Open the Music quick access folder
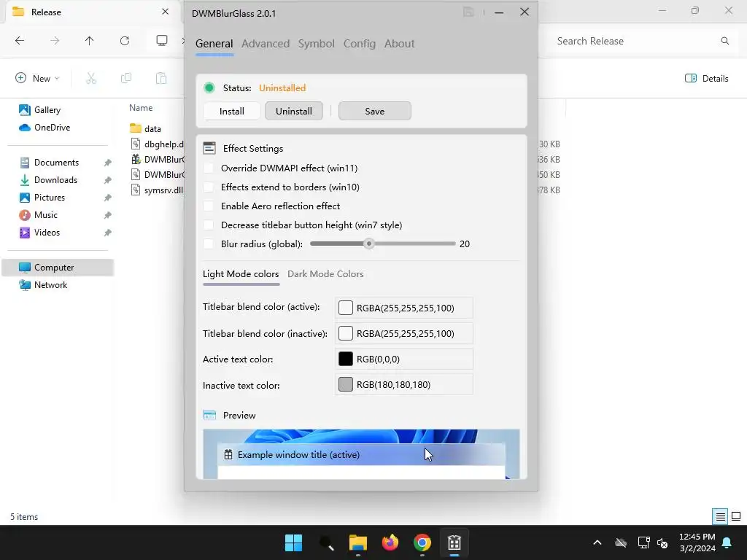The image size is (747, 560). 38,215
